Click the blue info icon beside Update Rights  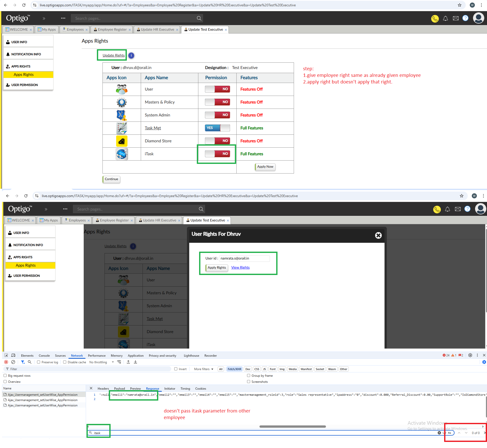click(x=131, y=55)
